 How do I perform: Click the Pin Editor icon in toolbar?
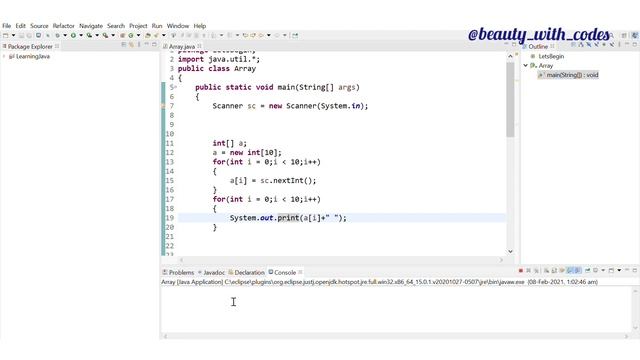[295, 36]
